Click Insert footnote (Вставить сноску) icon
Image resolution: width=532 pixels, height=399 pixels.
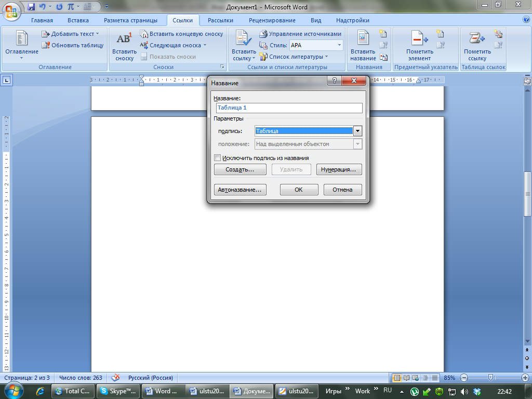point(124,45)
